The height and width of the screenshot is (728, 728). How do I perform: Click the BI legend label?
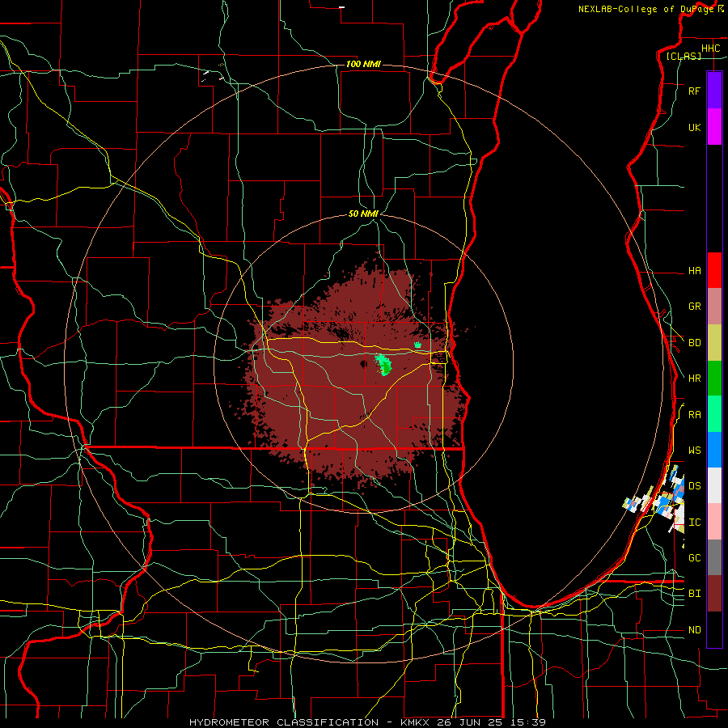695,594
